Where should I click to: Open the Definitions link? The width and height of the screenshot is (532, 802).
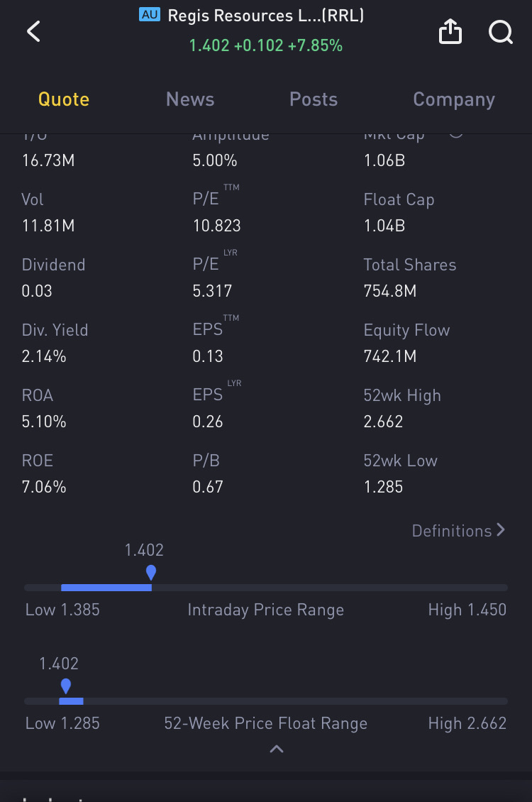452,531
